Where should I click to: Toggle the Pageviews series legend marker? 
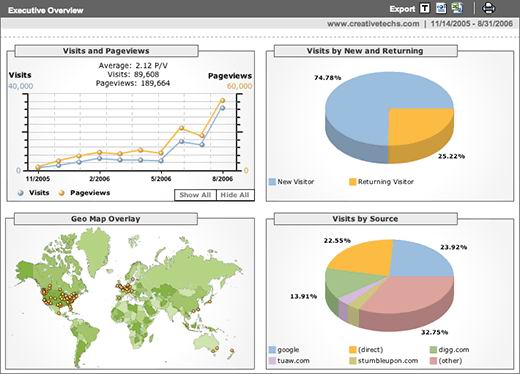point(61,193)
